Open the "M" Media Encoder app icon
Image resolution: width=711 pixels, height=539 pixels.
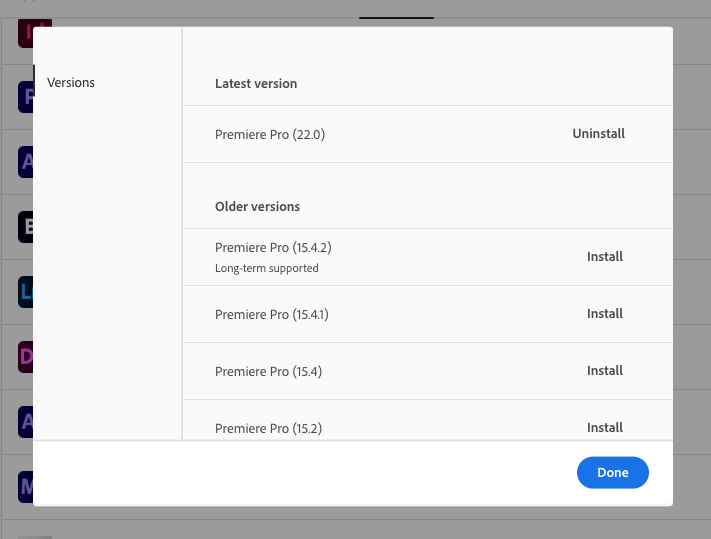click(x=26, y=486)
